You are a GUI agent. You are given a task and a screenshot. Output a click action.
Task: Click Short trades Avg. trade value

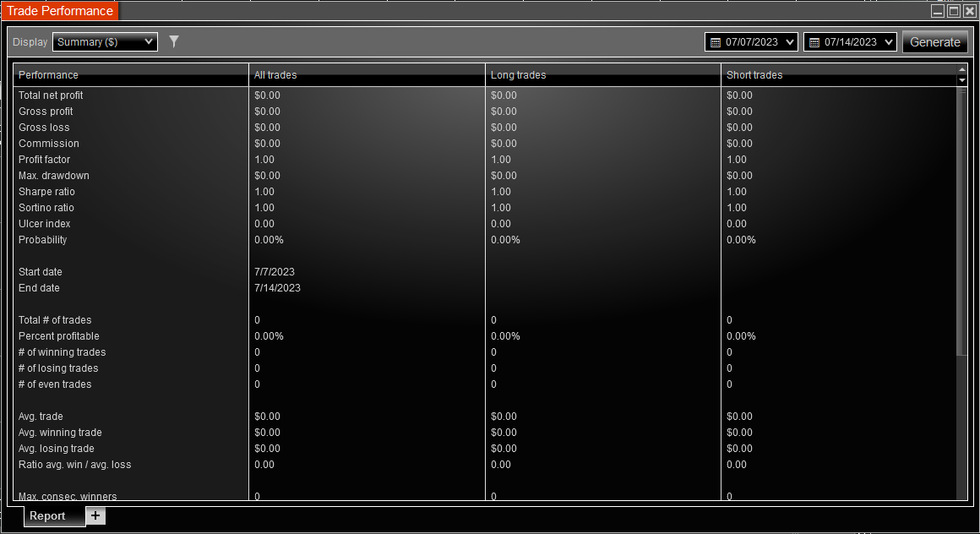pos(739,417)
